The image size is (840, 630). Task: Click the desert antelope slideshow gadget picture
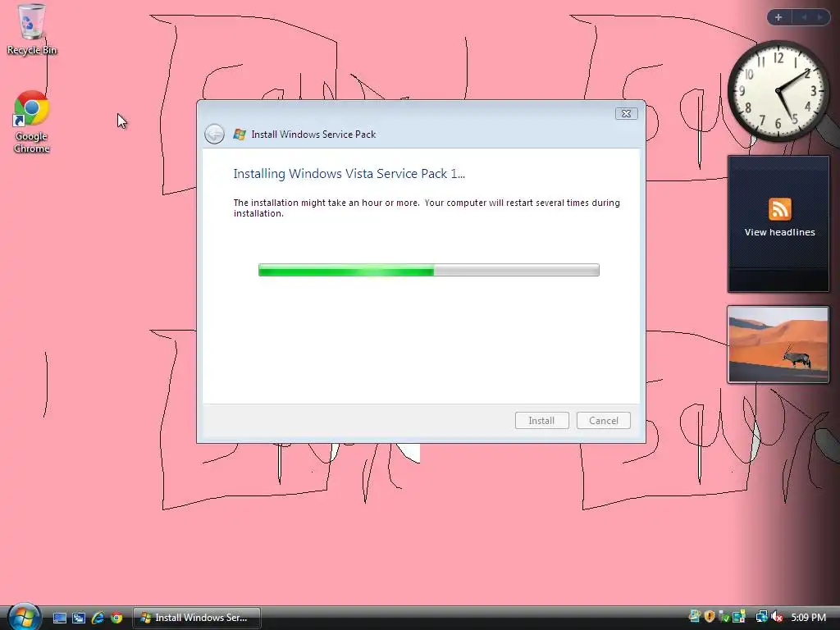click(x=778, y=345)
